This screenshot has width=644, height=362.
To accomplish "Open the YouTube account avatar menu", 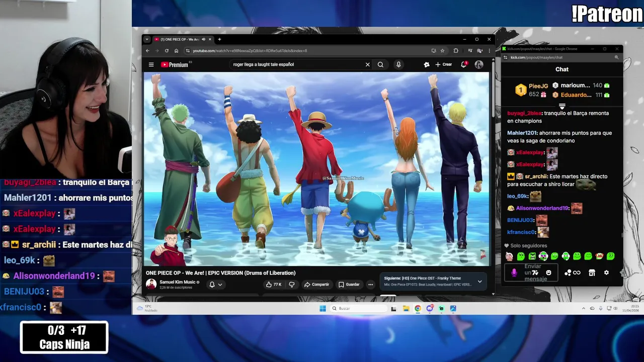I will click(x=479, y=64).
